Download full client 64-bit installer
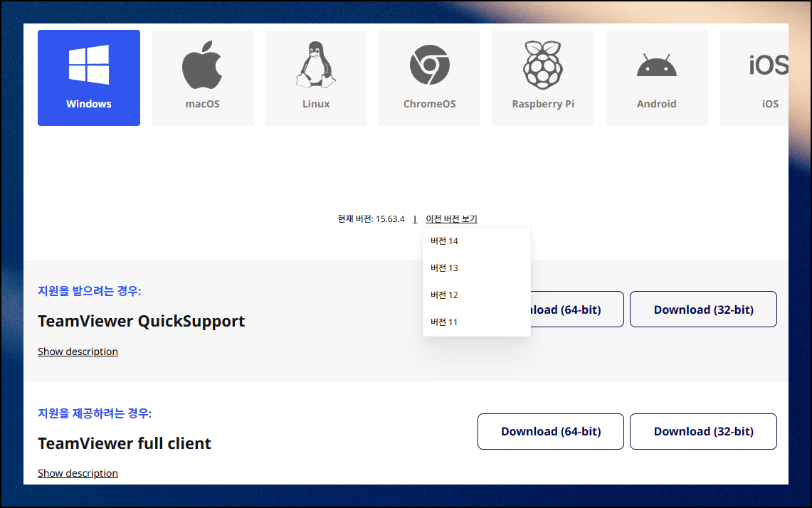Viewport: 812px width, 508px height. point(551,431)
